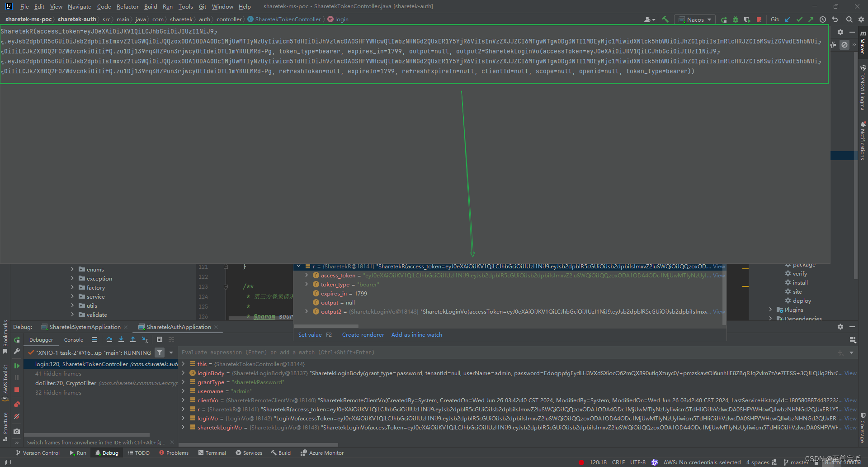This screenshot has width=868, height=467.
Task: Switch to the Console tab in Debug panel
Action: pyautogui.click(x=73, y=339)
